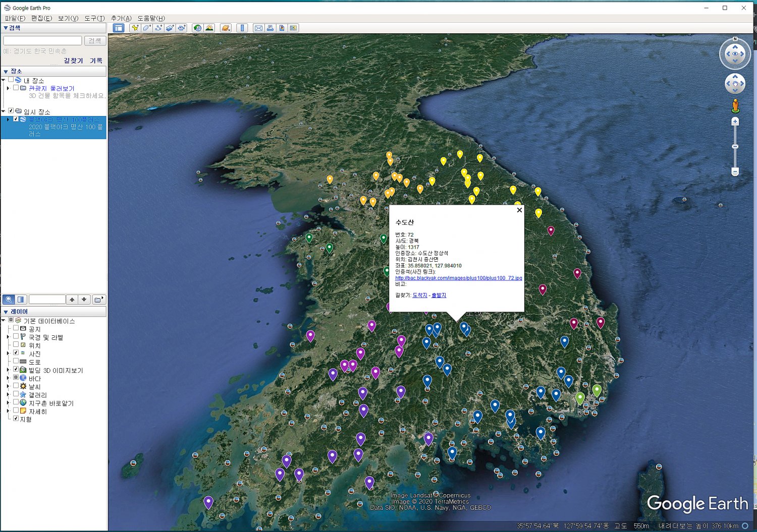
Task: Click the move joystick hand control
Action: pos(735,84)
